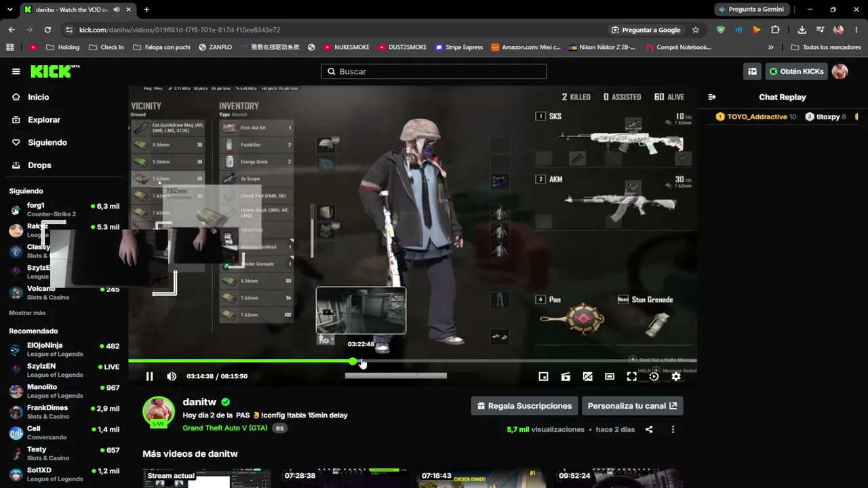This screenshot has width=868, height=488.
Task: Open Cell recommended channel
Action: pos(64,432)
